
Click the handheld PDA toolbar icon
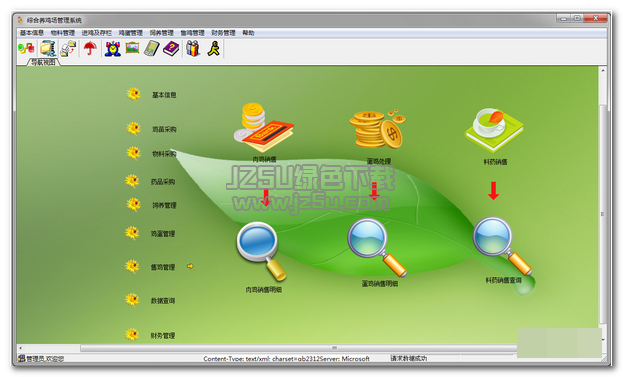click(151, 48)
